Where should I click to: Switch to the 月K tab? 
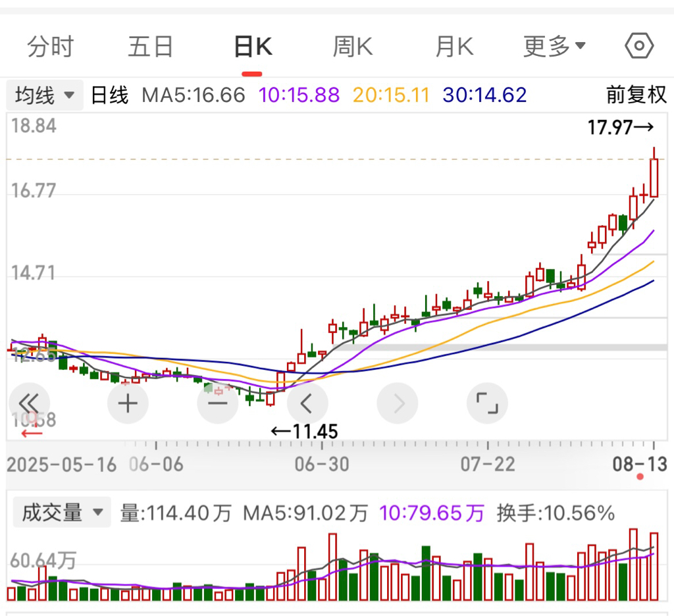[454, 46]
